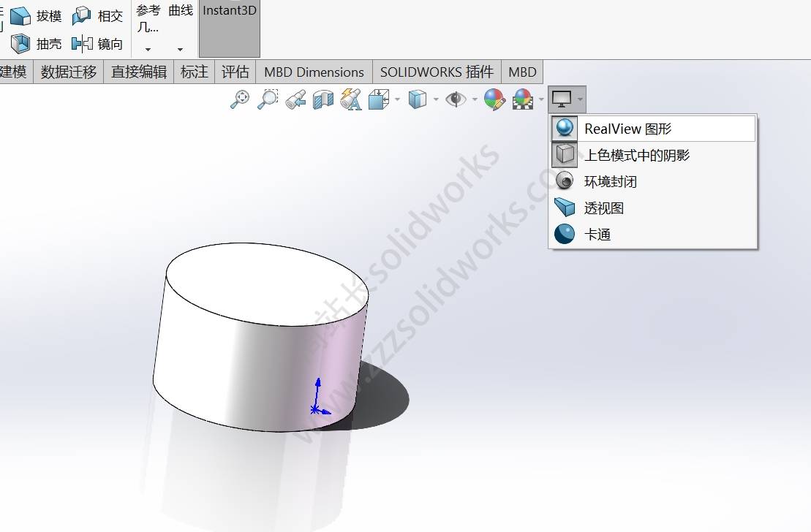Select the Zoom to Area tool
This screenshot has height=532, width=811.
point(268,99)
